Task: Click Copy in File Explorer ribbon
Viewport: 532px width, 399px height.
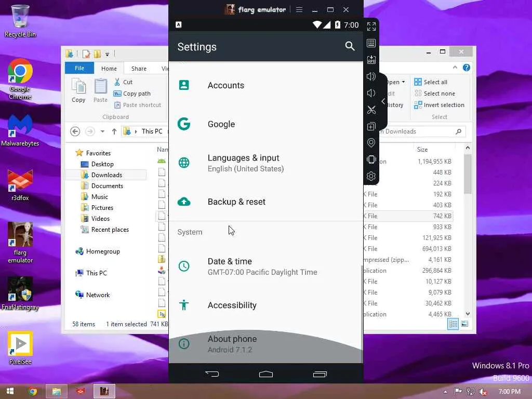Action: (79, 90)
